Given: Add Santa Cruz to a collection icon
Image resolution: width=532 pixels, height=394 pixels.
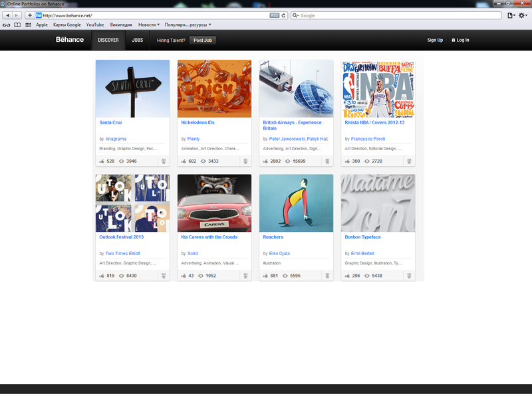Looking at the screenshot, I should click(x=164, y=161).
